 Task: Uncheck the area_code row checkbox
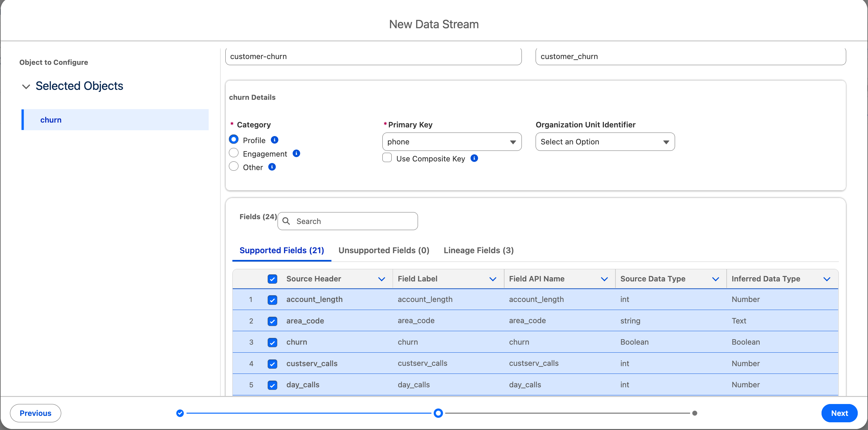point(272,321)
